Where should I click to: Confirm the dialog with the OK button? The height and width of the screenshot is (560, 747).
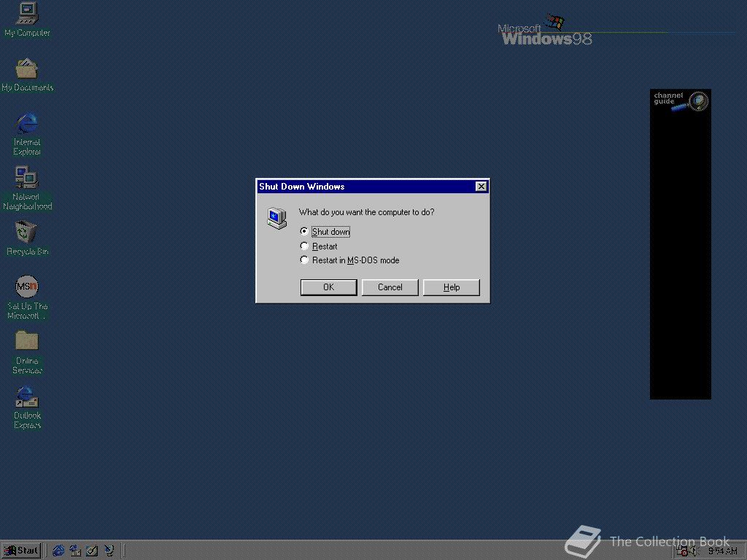329,287
